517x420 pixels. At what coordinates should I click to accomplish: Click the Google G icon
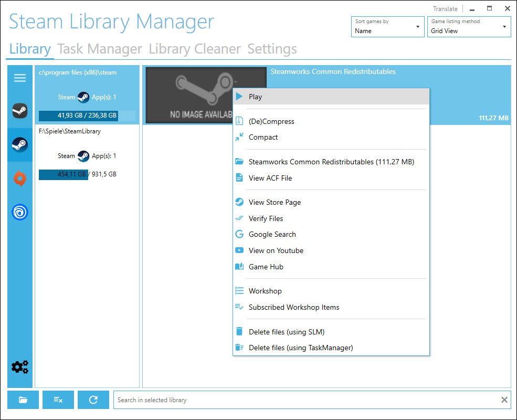[239, 234]
